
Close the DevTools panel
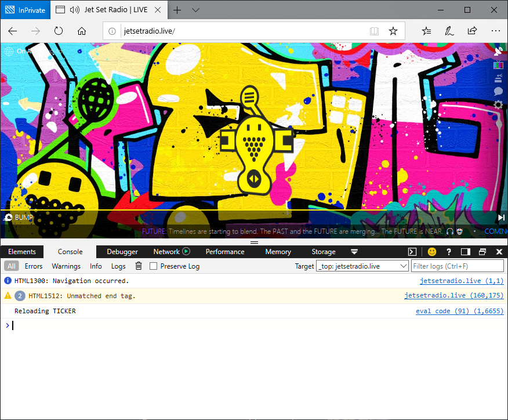[499, 252]
